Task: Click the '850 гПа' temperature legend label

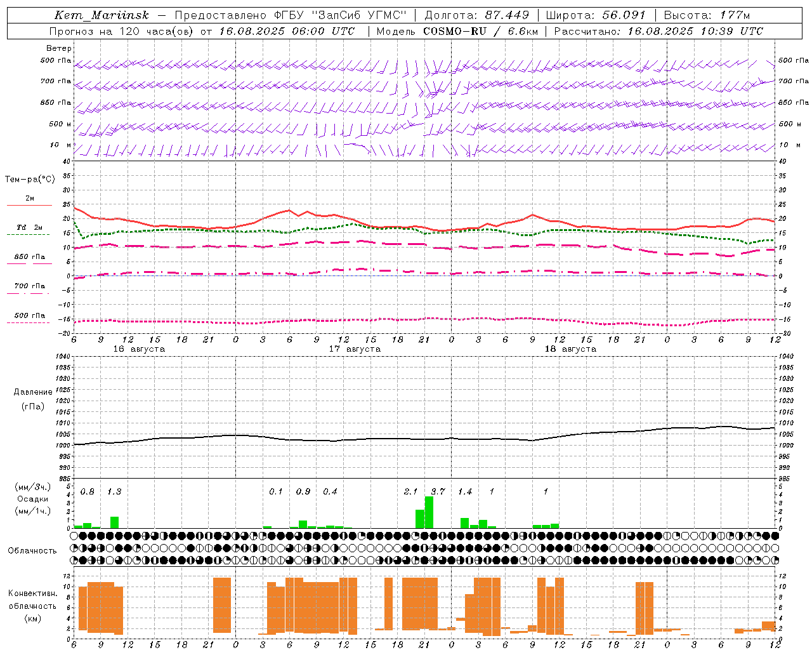Action: (30, 257)
